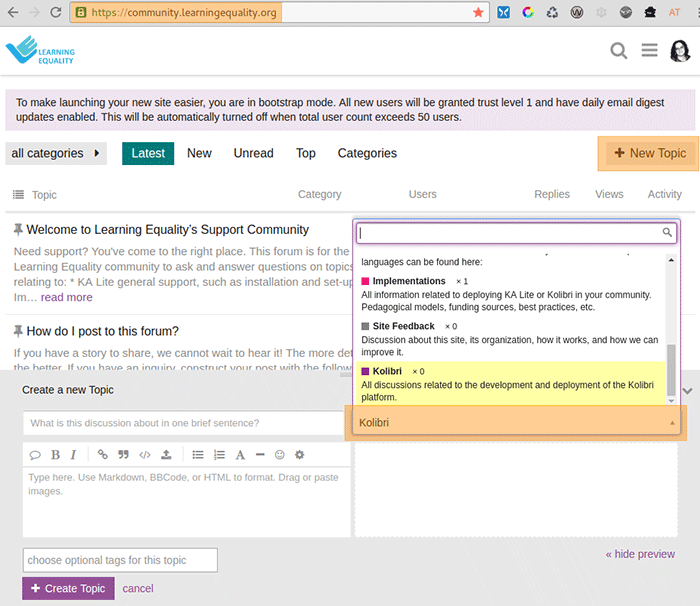
Task: Click the category list scrollbar down arrow
Action: click(671, 401)
